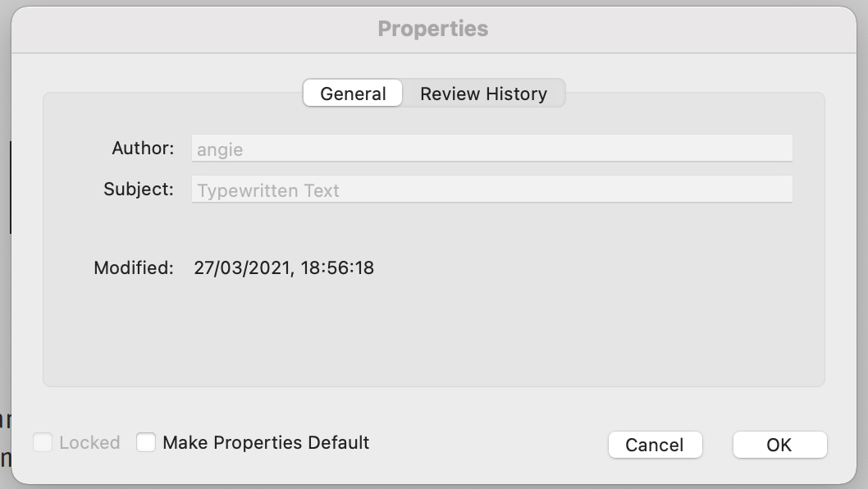This screenshot has height=489, width=868.
Task: Toggle the Locked checkbox
Action: 43,442
